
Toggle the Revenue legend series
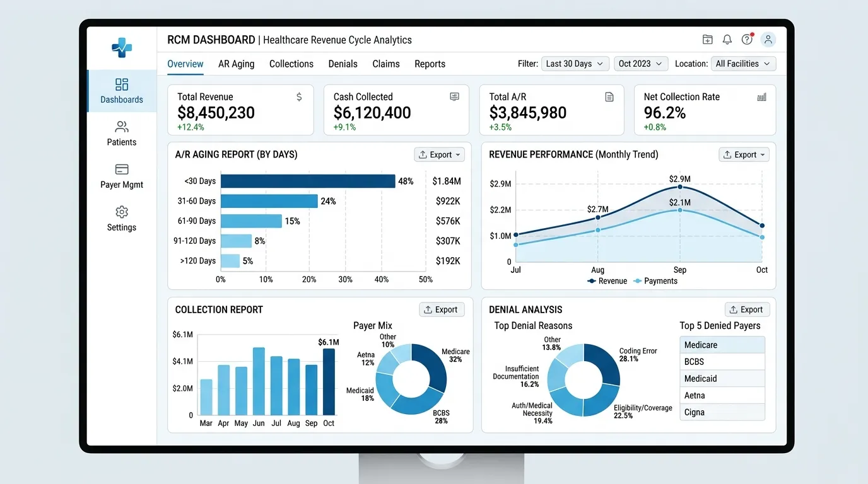coord(607,281)
